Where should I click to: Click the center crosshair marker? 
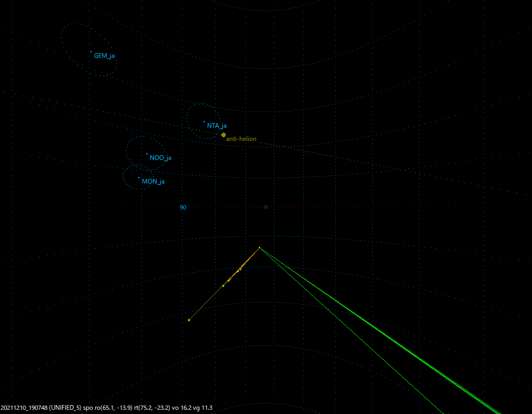pos(265,207)
